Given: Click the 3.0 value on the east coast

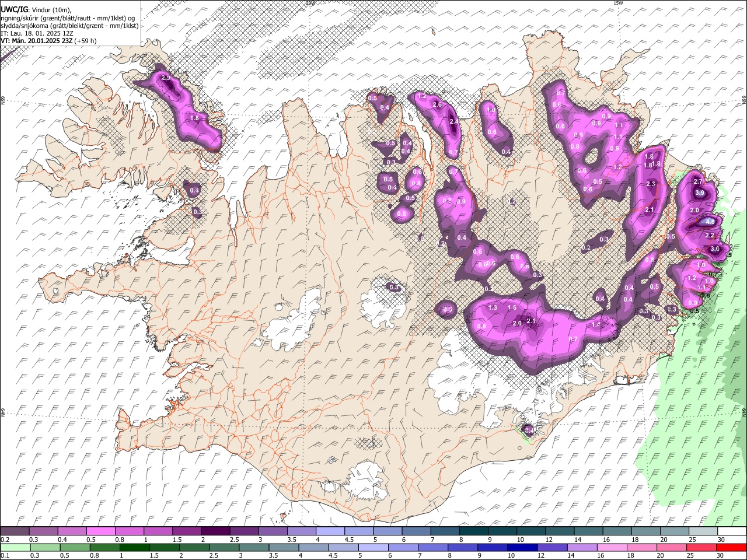Looking at the screenshot, I should click(715, 249).
